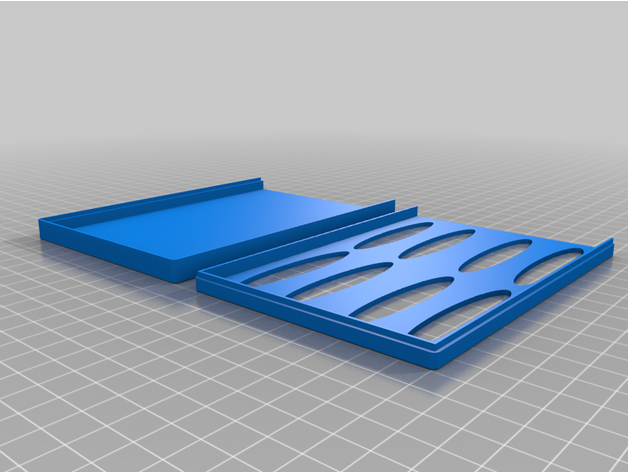The height and width of the screenshot is (472, 628).
Task: Select the raised back rail of solid tray
Action: [x=160, y=198]
